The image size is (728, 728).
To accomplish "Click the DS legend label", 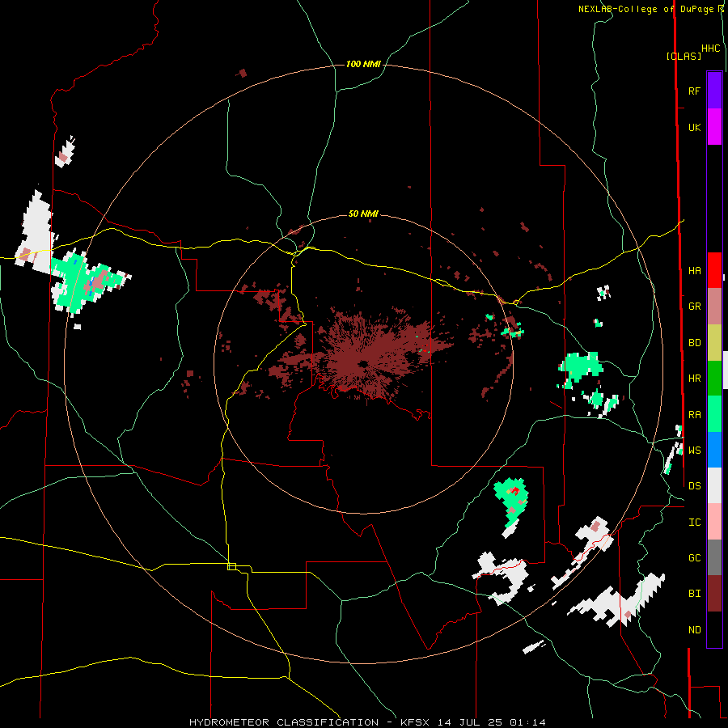I will tap(694, 486).
